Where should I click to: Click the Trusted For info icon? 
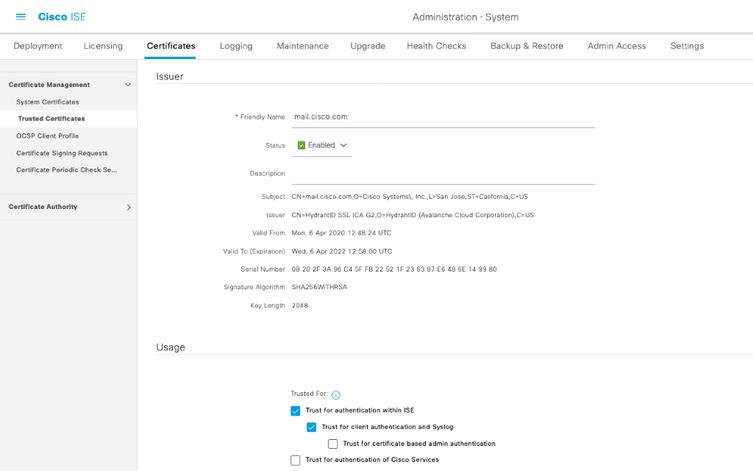pos(336,395)
